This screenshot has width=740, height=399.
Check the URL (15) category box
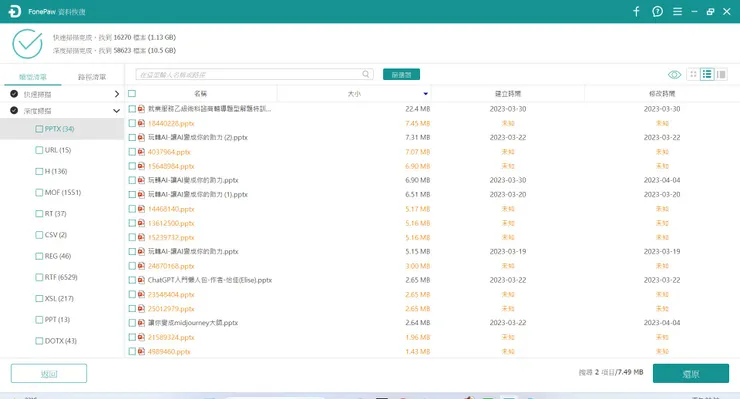39,150
